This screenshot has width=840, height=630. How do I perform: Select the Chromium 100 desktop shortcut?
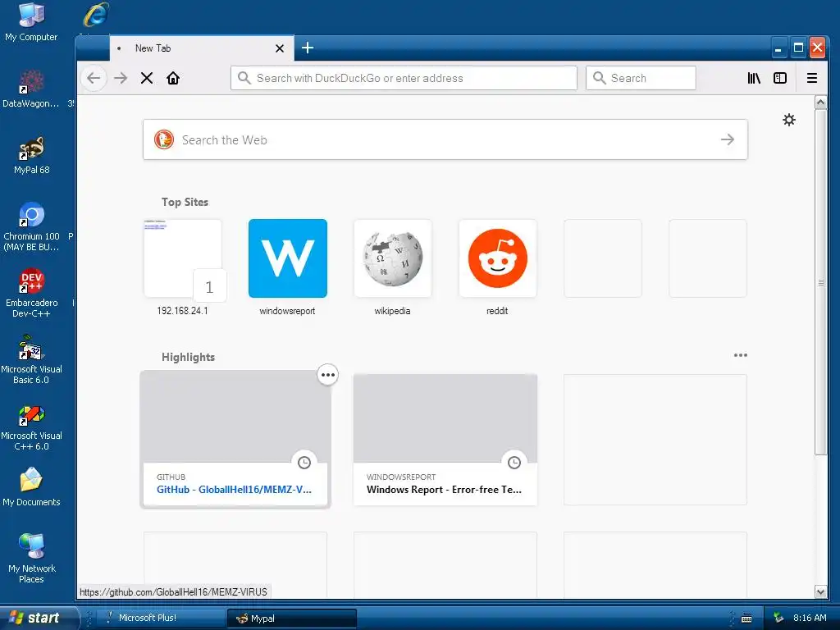coord(31,227)
